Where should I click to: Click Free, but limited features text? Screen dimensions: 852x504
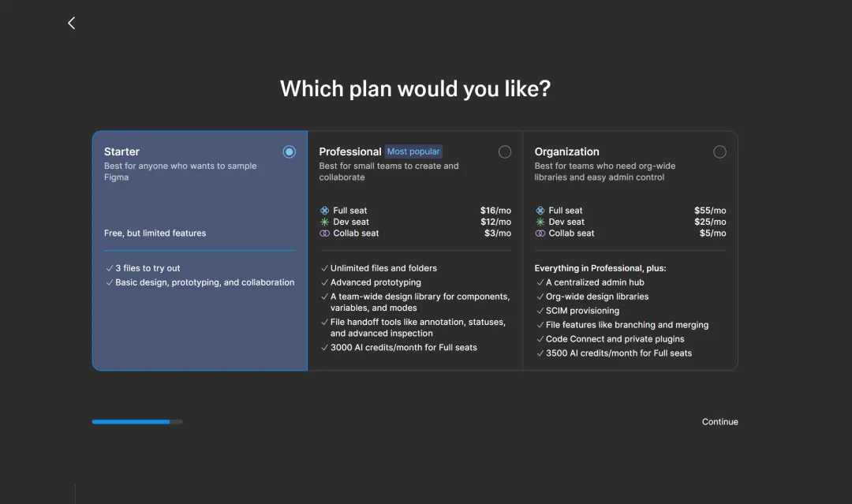click(155, 233)
